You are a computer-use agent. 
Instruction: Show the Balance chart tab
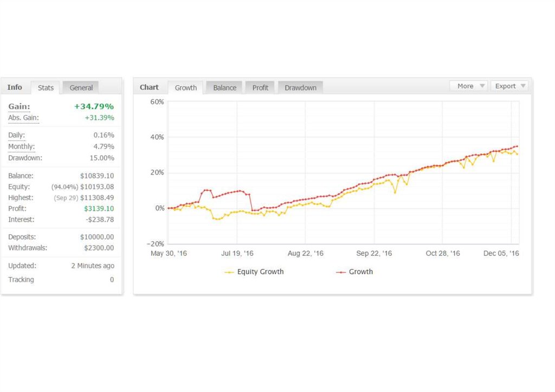(x=224, y=87)
